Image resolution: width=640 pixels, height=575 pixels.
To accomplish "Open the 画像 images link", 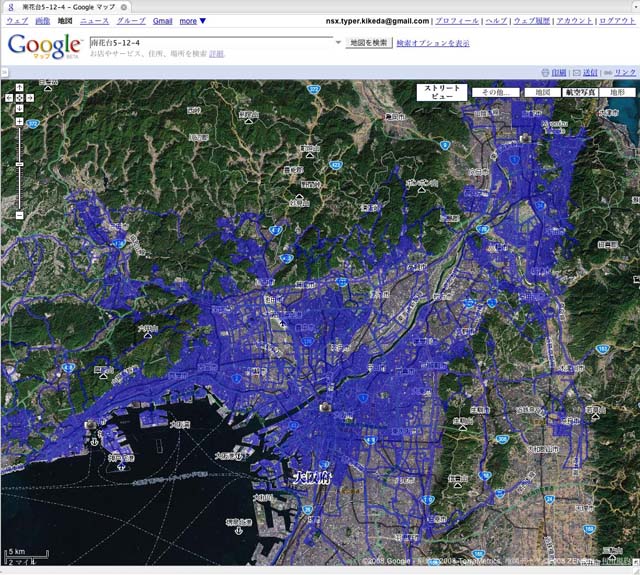I will click(x=42, y=21).
